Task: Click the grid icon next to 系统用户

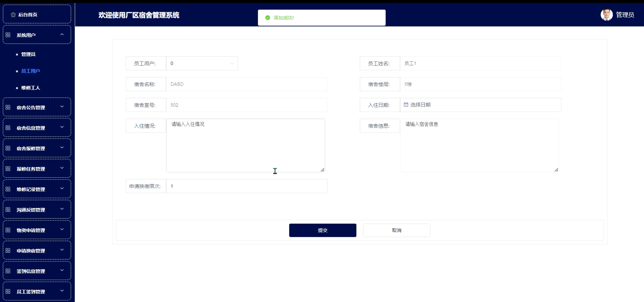Action: click(x=8, y=35)
